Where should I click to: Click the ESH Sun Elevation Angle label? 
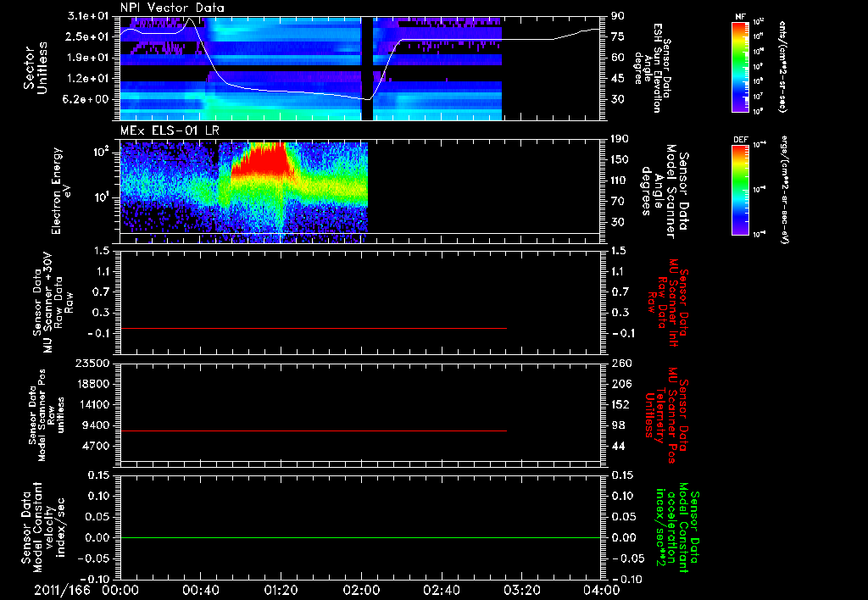point(652,68)
